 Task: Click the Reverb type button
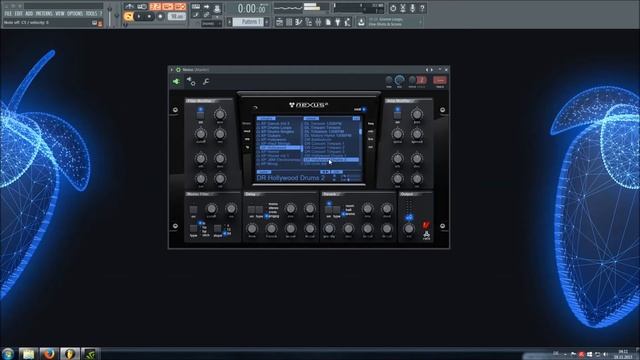pos(337,210)
